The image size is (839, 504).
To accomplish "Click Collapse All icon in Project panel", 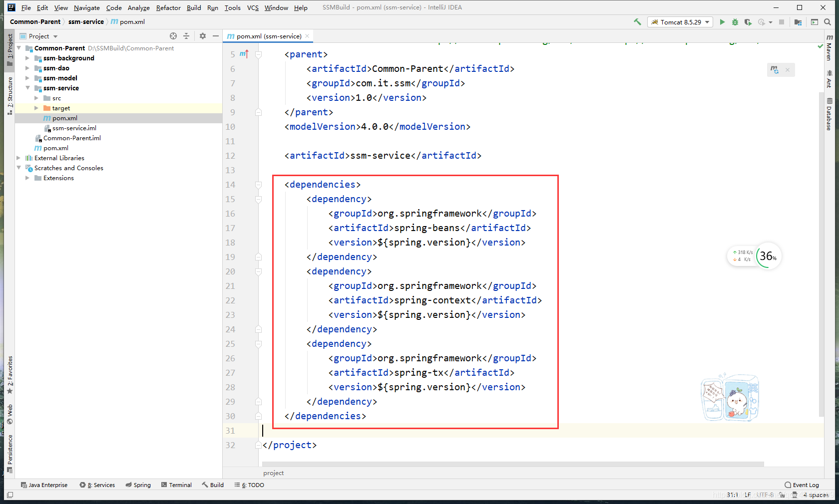I will pyautogui.click(x=186, y=36).
